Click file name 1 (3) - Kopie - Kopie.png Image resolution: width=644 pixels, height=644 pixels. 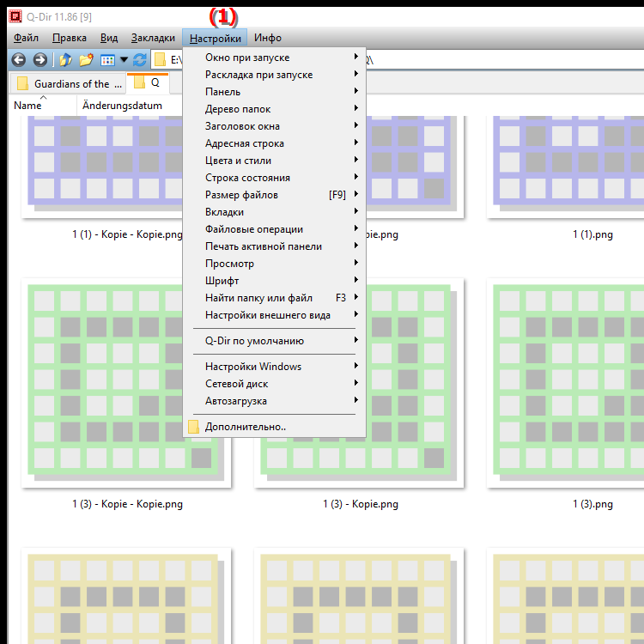[127, 504]
